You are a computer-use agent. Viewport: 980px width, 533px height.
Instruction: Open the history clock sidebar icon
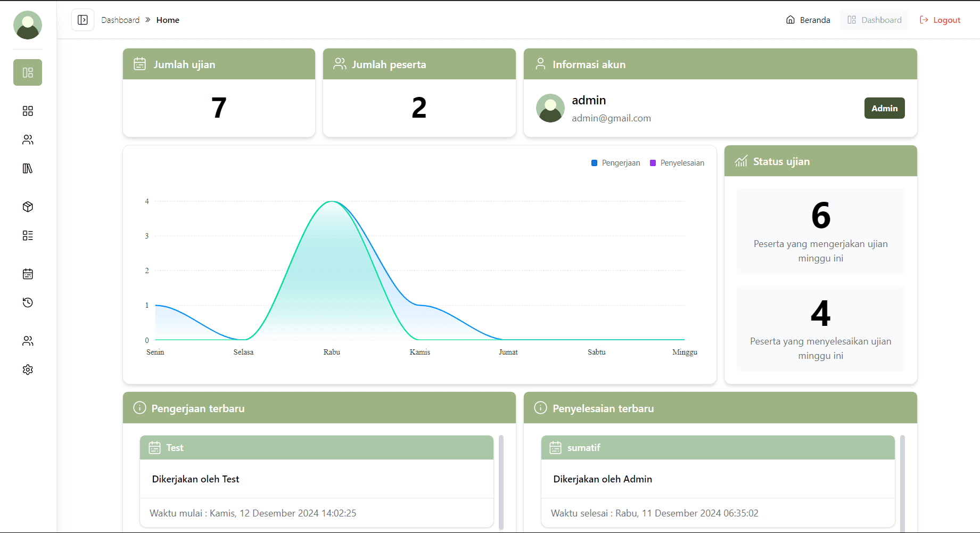tap(28, 302)
